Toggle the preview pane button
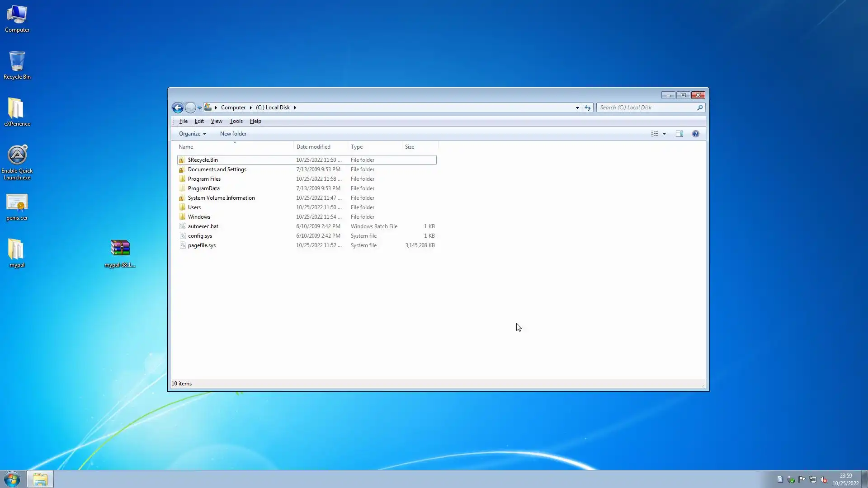868x488 pixels. (x=679, y=134)
